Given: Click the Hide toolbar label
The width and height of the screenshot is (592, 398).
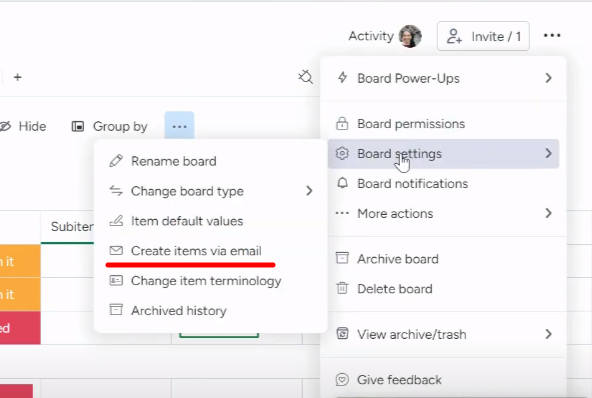Looking at the screenshot, I should point(32,126).
